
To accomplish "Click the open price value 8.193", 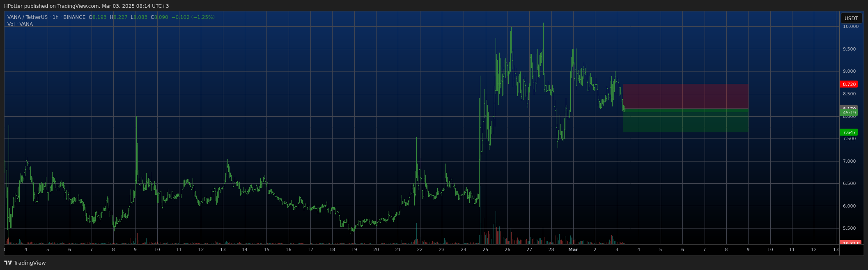I will (x=99, y=17).
